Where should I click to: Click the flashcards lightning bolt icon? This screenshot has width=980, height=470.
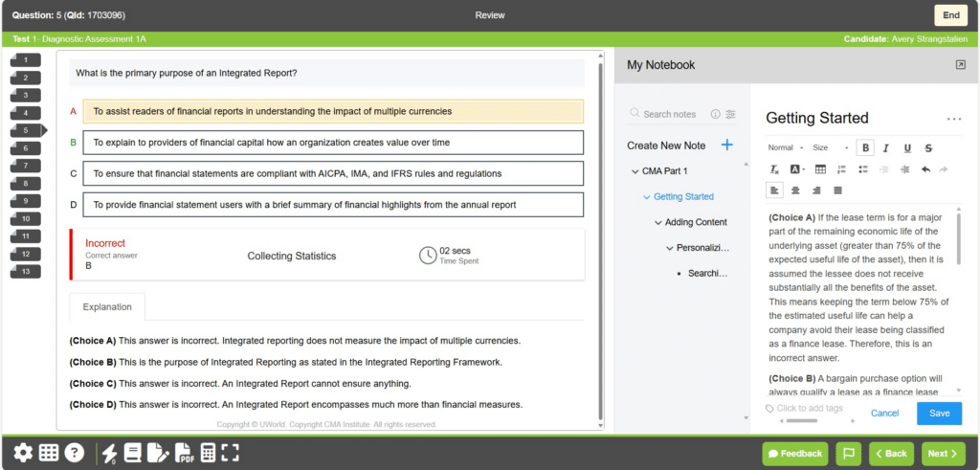click(109, 453)
